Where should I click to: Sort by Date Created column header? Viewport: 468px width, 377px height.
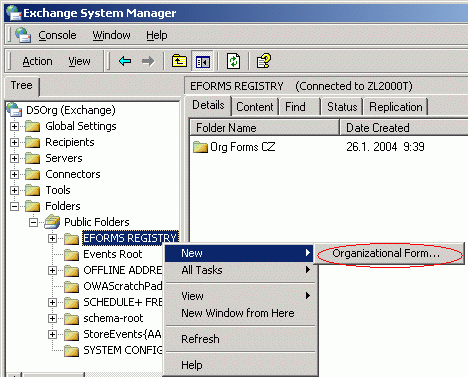click(404, 128)
